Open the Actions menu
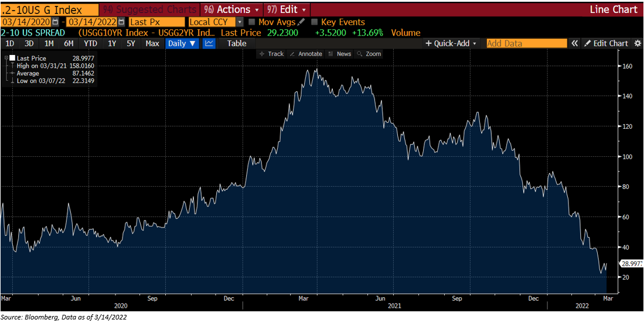 pos(231,9)
